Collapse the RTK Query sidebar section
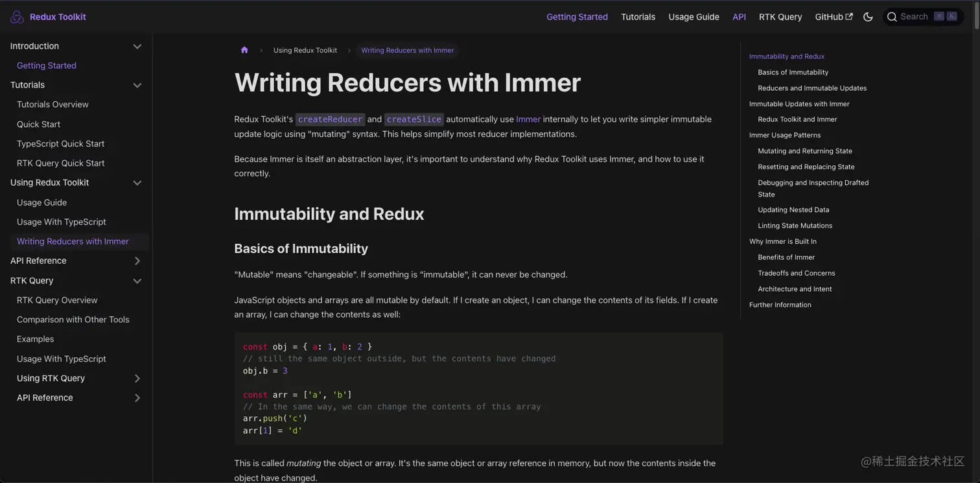Screen dimensions: 980x483 [137, 281]
